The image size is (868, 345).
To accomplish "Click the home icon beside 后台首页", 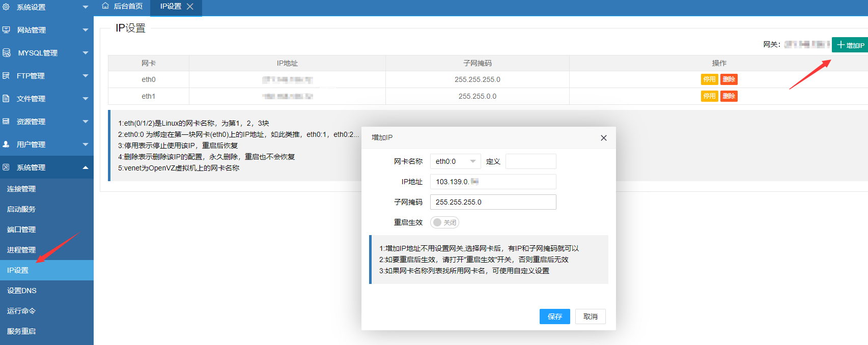I will (105, 6).
